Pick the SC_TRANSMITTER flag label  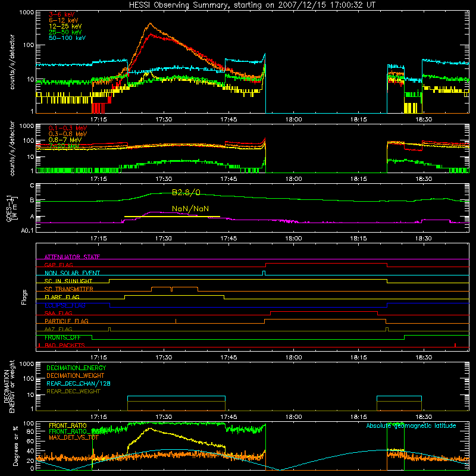click(69, 289)
